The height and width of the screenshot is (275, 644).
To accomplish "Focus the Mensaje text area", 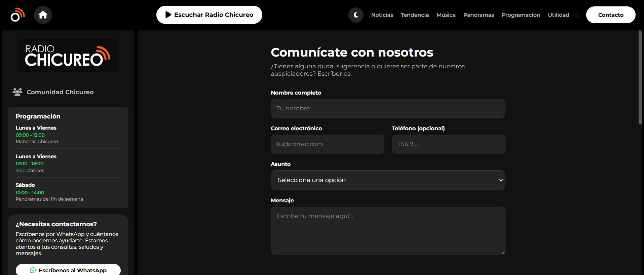I will (388, 231).
